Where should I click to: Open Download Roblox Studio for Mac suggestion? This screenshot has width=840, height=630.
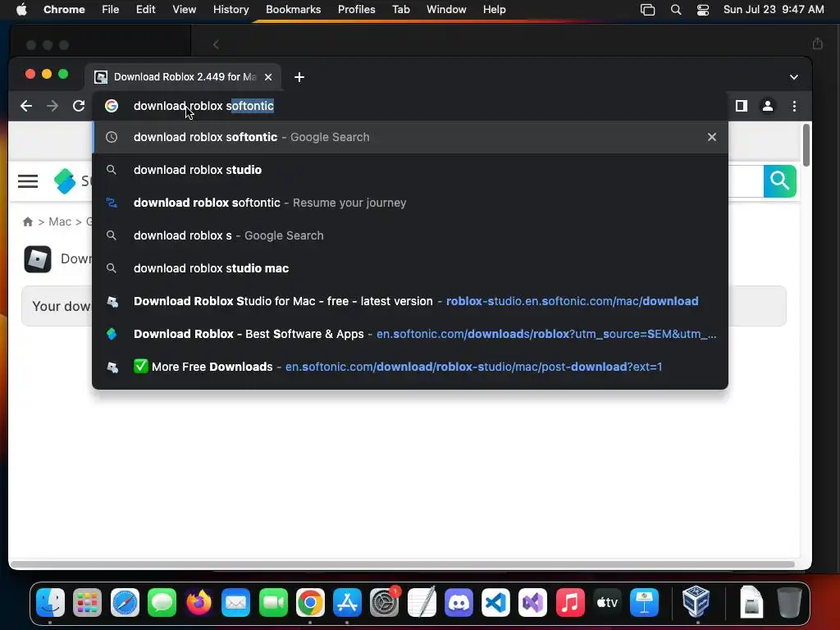(x=410, y=301)
